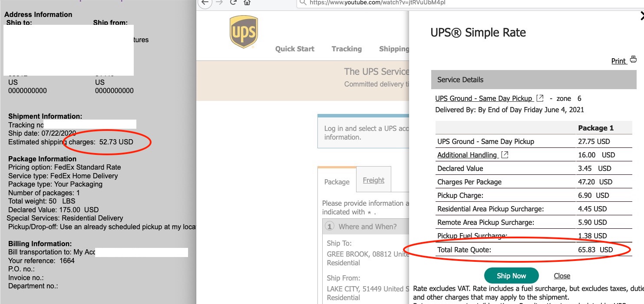This screenshot has height=304, width=644.
Task: Reload the page with the refresh icon
Action: pos(233,2)
